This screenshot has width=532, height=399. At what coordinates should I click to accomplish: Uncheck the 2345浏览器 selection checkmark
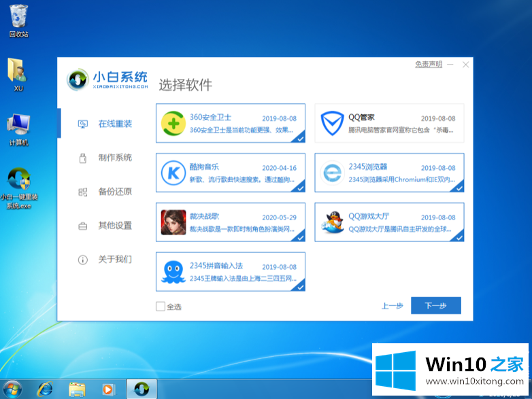pos(459,188)
